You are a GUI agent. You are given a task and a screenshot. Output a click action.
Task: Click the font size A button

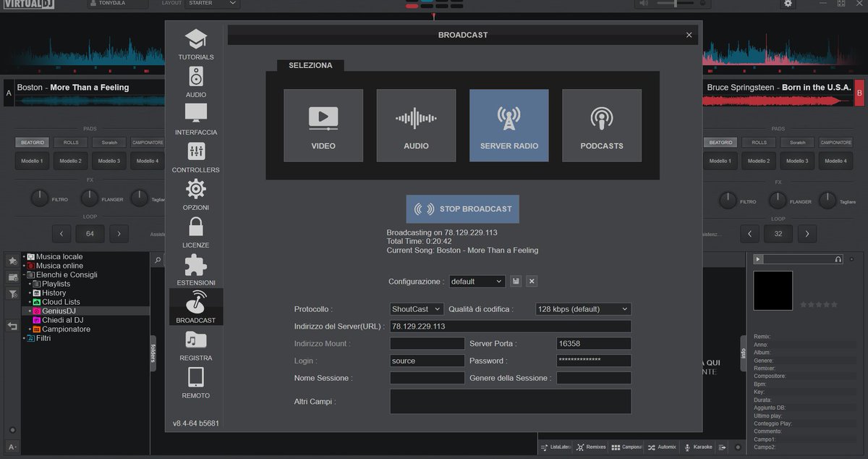click(13, 447)
